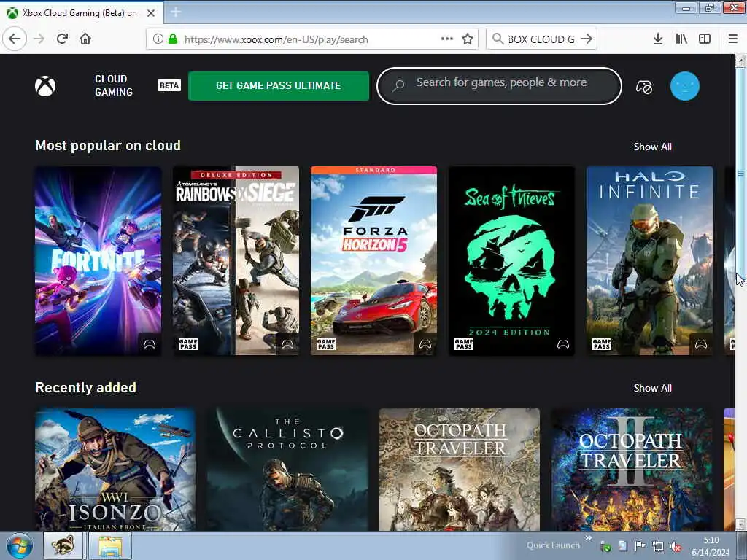
Task: Open the Action Center flag tray icon
Action: [640, 546]
